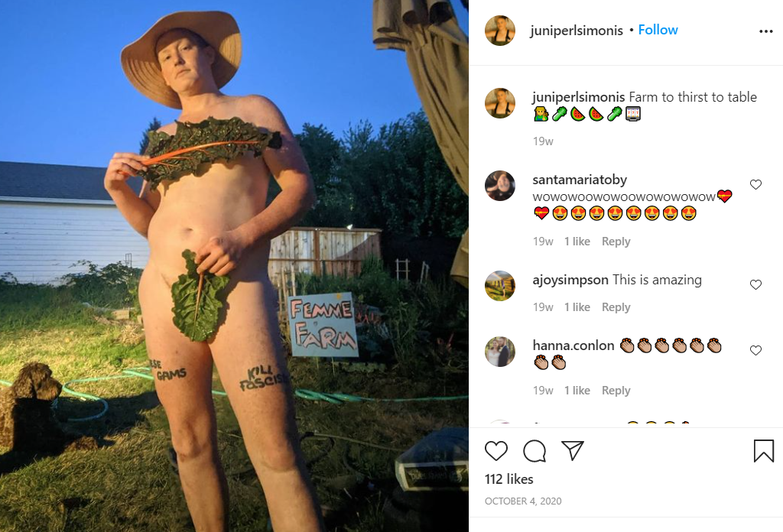Click juniperlsimonis avatar in the post header
Image resolution: width=783 pixels, height=532 pixels.
click(499, 31)
